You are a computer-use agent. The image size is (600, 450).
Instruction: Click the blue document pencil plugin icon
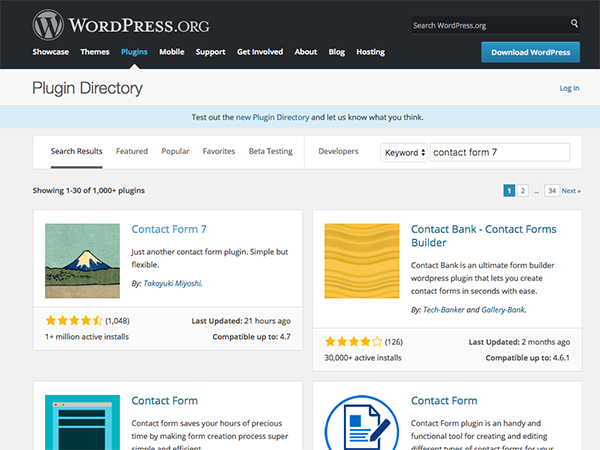(x=362, y=422)
